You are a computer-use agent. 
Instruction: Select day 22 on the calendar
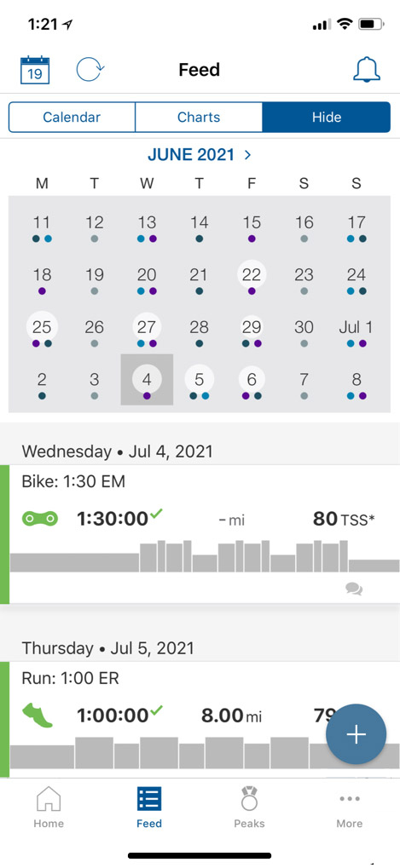(x=252, y=278)
